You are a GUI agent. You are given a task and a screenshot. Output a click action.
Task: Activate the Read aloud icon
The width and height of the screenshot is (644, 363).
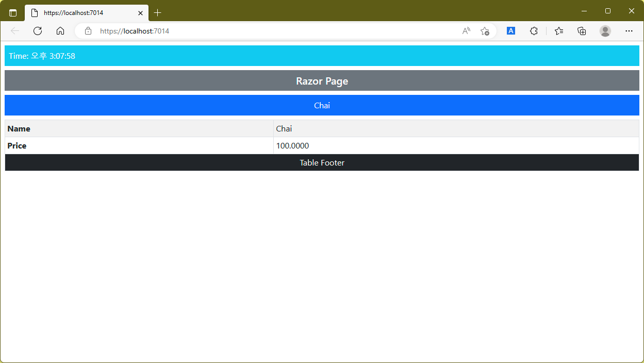pos(466,31)
